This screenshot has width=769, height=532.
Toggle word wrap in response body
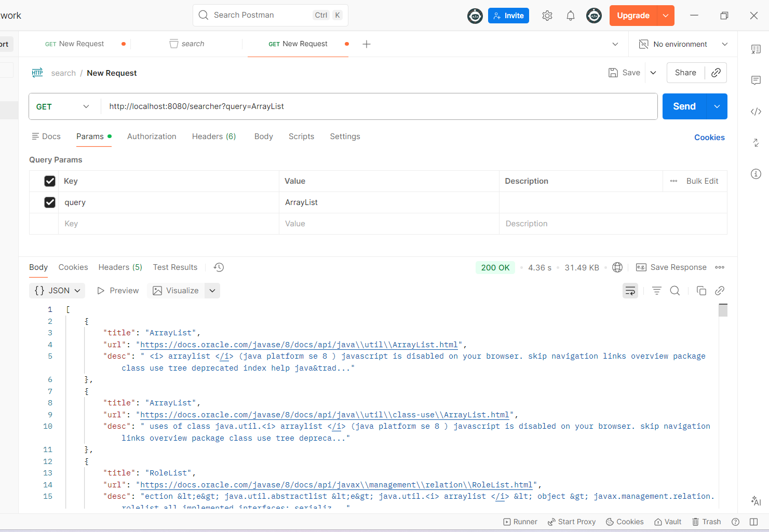(x=630, y=291)
